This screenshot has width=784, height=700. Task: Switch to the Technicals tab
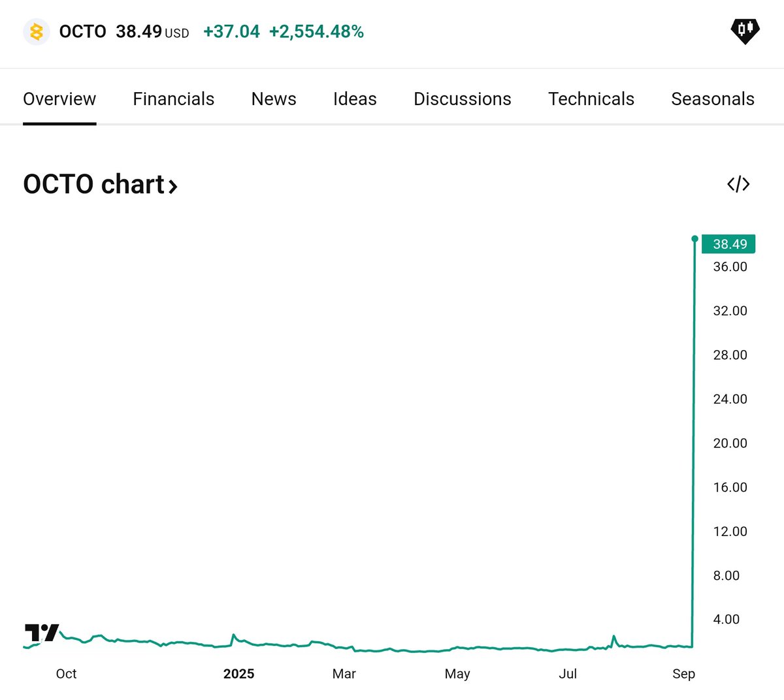coord(591,99)
